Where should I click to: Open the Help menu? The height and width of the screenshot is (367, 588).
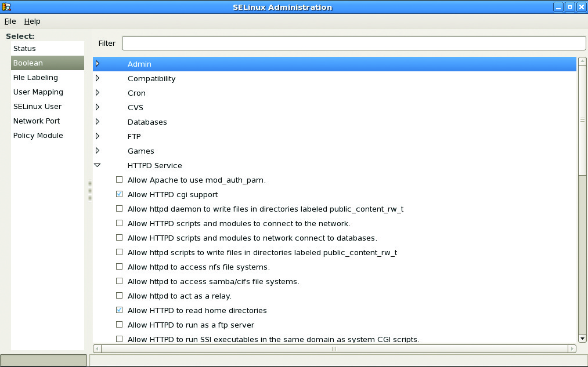point(32,21)
